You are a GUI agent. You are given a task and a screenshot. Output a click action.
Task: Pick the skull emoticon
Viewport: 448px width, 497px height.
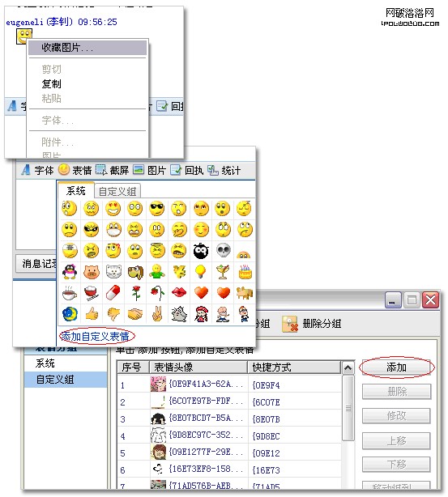click(x=223, y=250)
